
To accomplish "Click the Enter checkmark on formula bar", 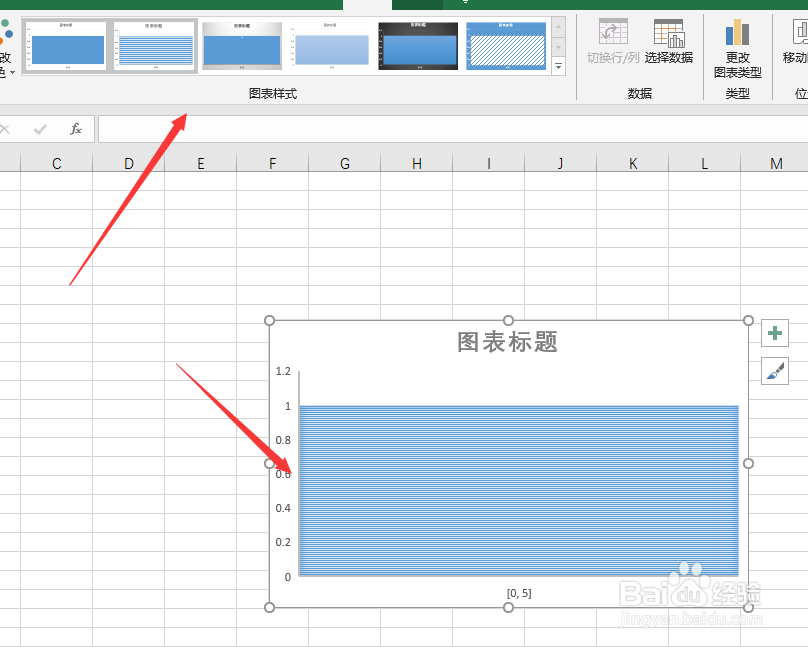I will coord(40,128).
